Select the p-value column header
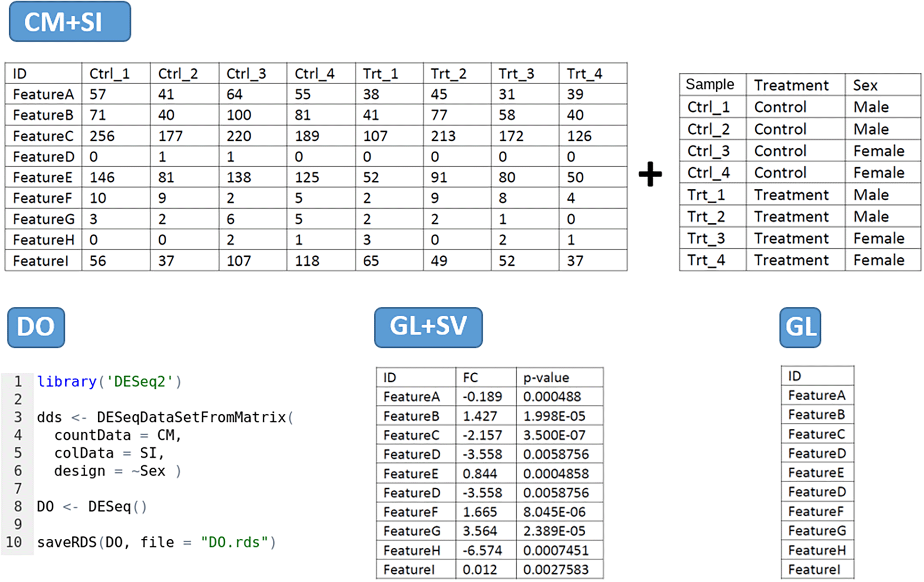Viewport: 924px width, 582px height. (x=546, y=378)
